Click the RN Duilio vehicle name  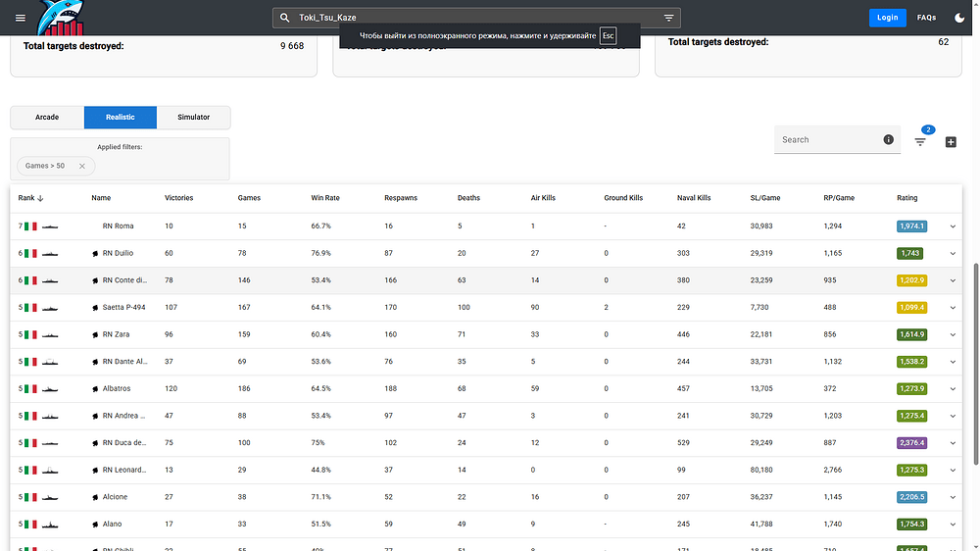[118, 253]
